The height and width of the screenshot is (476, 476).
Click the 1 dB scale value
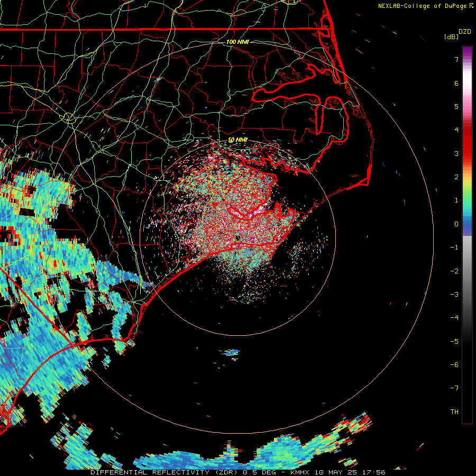[x=456, y=200]
